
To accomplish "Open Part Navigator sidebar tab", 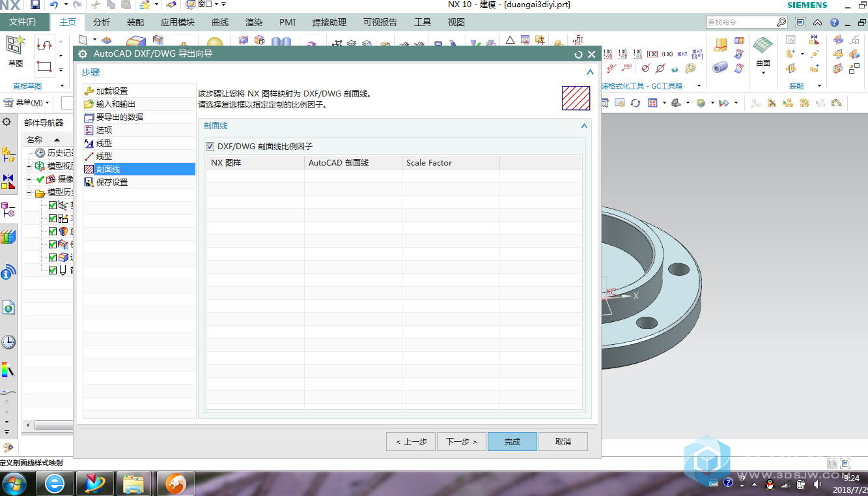I will pos(8,209).
